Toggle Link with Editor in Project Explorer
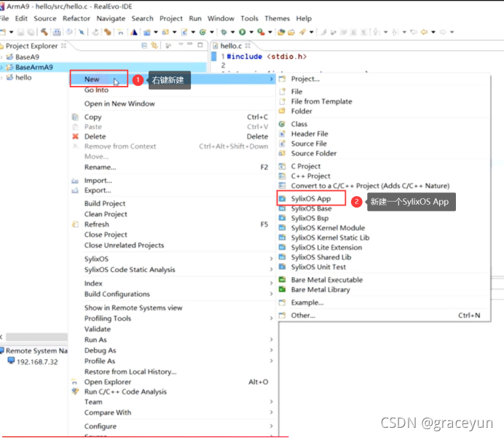The height and width of the screenshot is (438, 504). [154, 46]
